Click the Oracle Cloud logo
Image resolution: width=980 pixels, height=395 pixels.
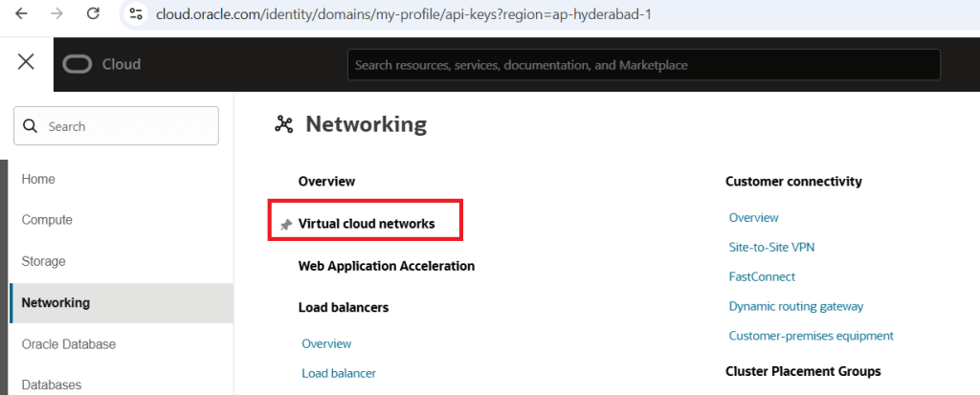(101, 64)
